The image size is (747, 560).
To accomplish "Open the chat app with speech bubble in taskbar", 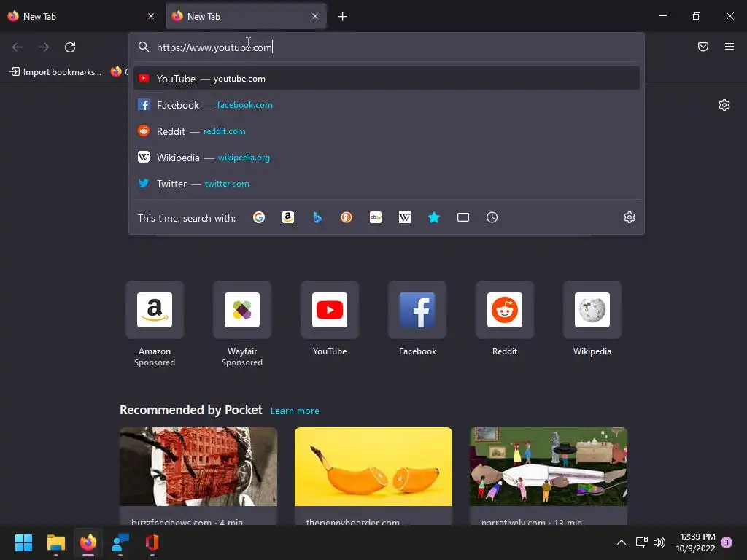I will [x=120, y=542].
